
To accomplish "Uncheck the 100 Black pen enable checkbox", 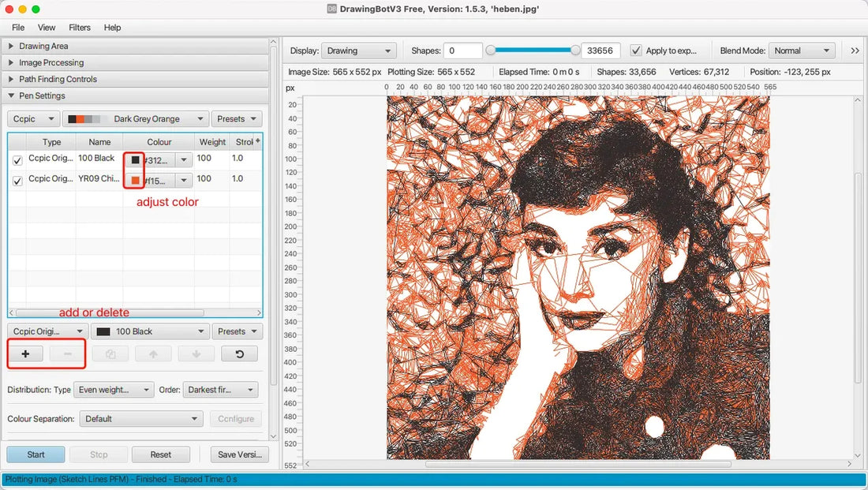I will (x=17, y=158).
